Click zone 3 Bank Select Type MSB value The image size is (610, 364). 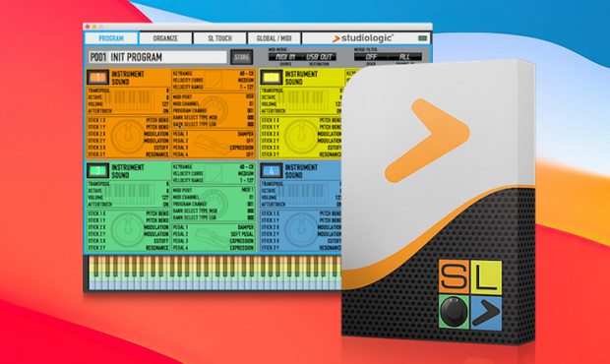click(x=251, y=211)
